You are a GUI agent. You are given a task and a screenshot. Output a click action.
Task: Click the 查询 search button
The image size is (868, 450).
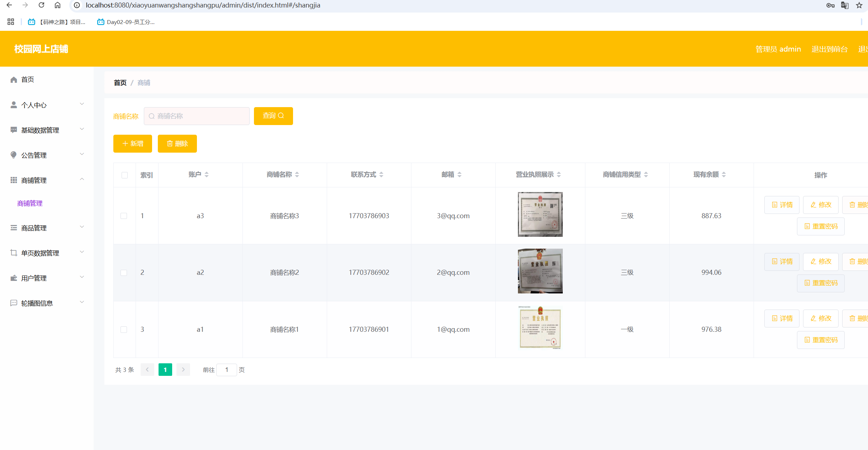coord(273,116)
